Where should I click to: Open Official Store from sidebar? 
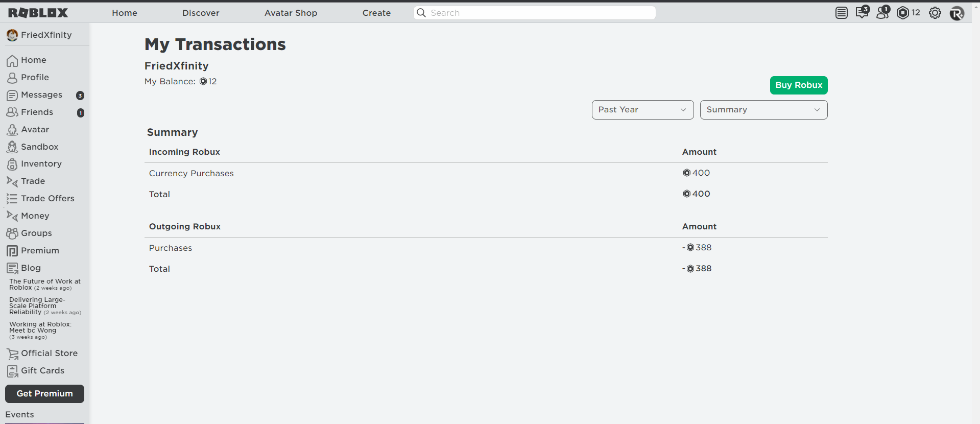click(x=42, y=354)
